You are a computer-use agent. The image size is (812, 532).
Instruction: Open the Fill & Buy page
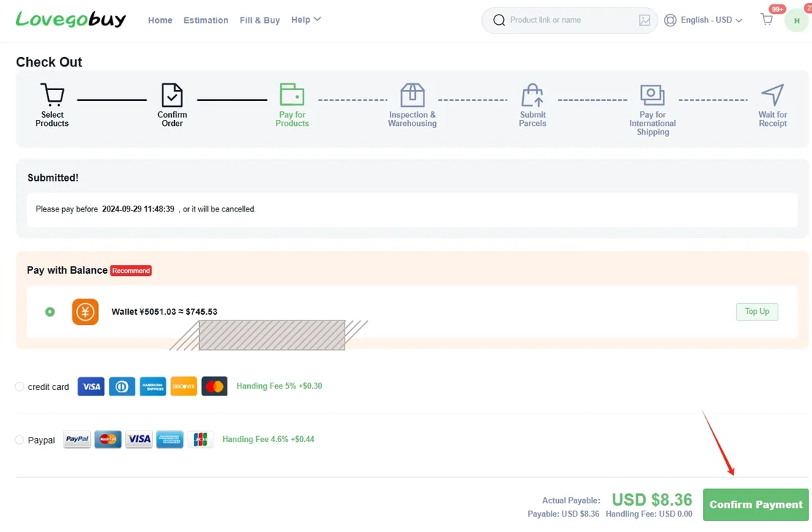pyautogui.click(x=260, y=20)
